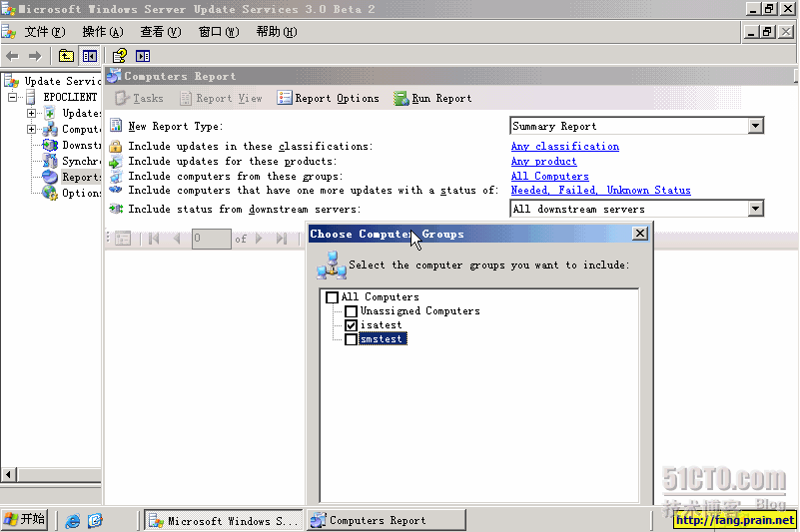Open Internet Explorer from quick launch
800x532 pixels.
[73, 521]
